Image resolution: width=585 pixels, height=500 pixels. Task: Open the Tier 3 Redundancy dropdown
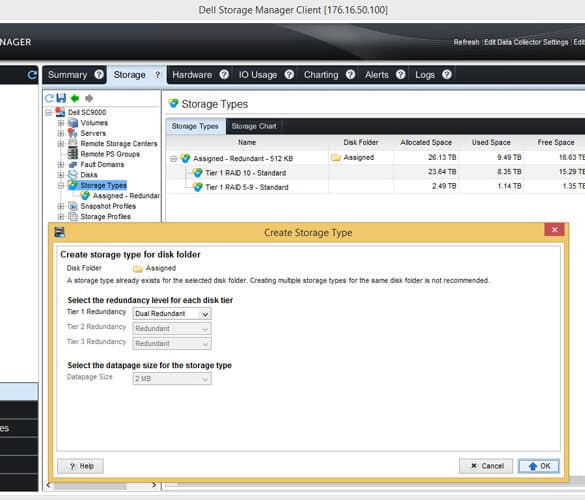click(x=172, y=344)
